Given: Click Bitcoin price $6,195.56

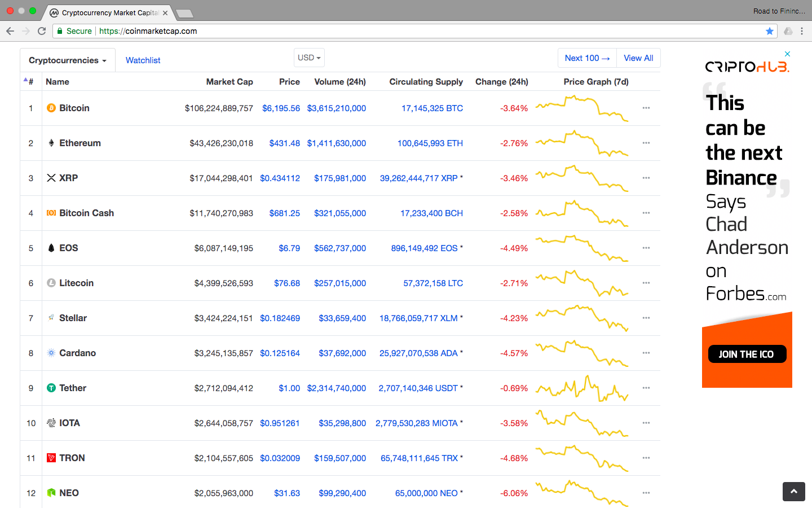Looking at the screenshot, I should click(x=281, y=108).
